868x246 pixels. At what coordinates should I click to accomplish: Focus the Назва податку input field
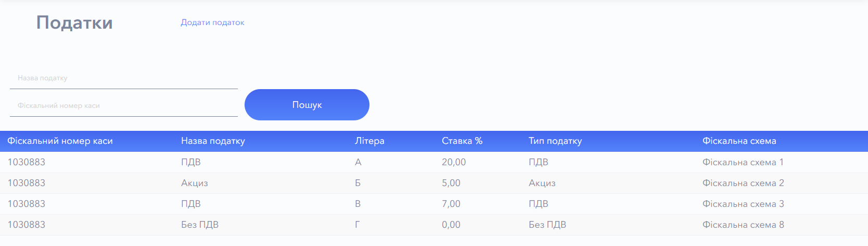point(123,78)
